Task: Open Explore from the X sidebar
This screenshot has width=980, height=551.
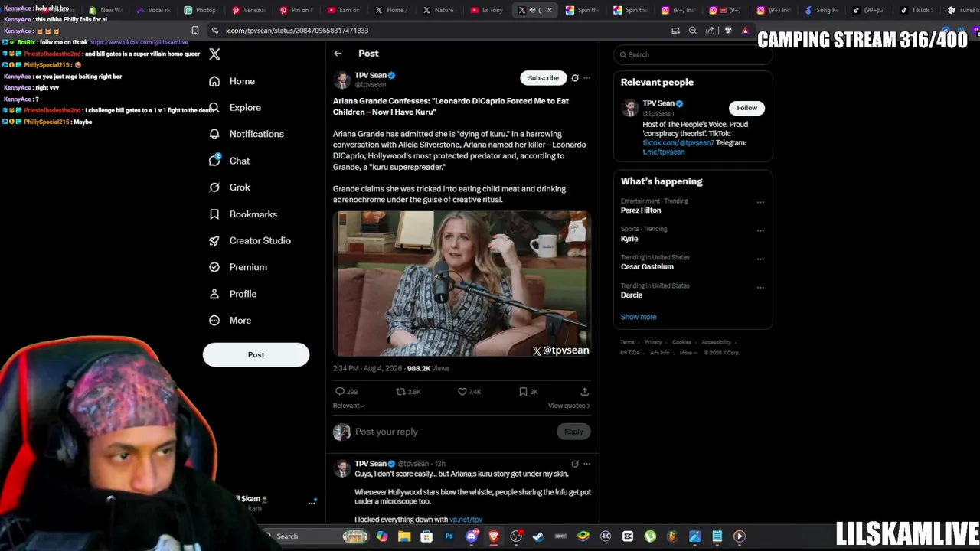Action: (x=235, y=108)
